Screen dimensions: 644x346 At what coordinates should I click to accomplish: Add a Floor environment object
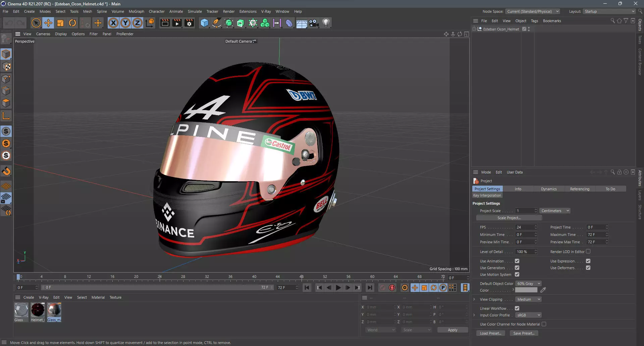[302, 23]
